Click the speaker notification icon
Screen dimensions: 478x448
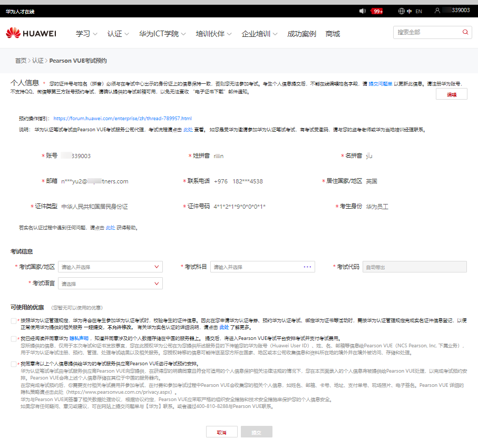pyautogui.click(x=362, y=11)
